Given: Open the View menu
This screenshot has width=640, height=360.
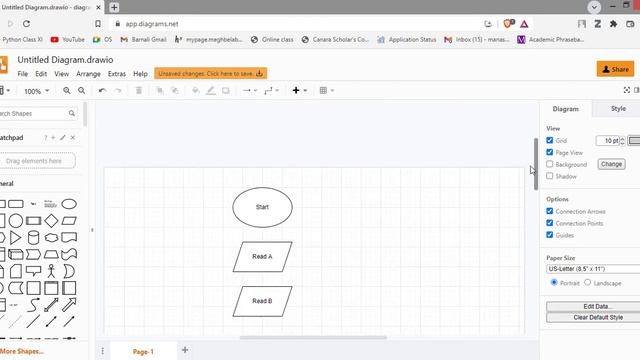Looking at the screenshot, I should (x=62, y=74).
